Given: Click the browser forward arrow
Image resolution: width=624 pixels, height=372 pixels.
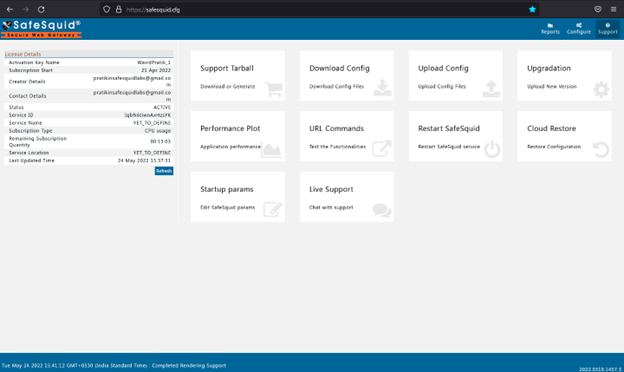Looking at the screenshot, I should pos(25,9).
